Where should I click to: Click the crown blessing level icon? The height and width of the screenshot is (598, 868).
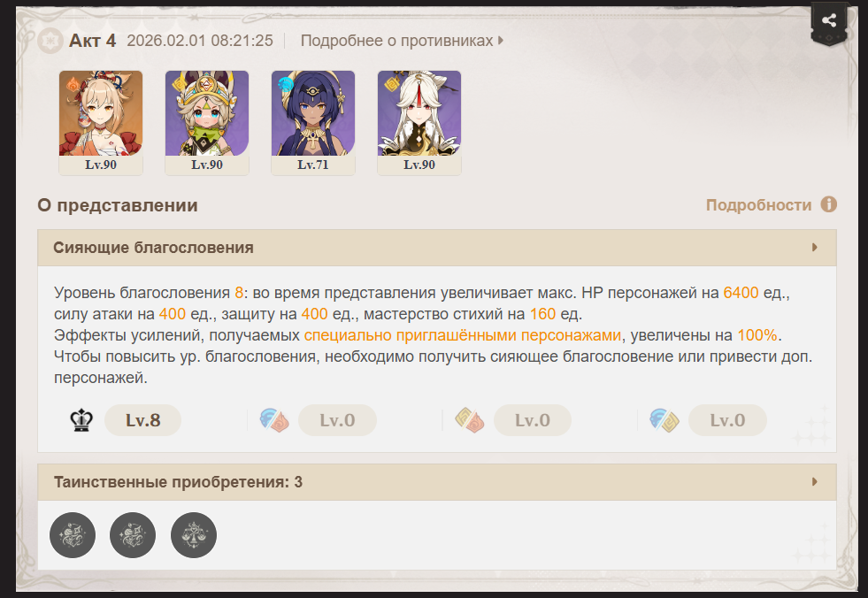coord(81,420)
